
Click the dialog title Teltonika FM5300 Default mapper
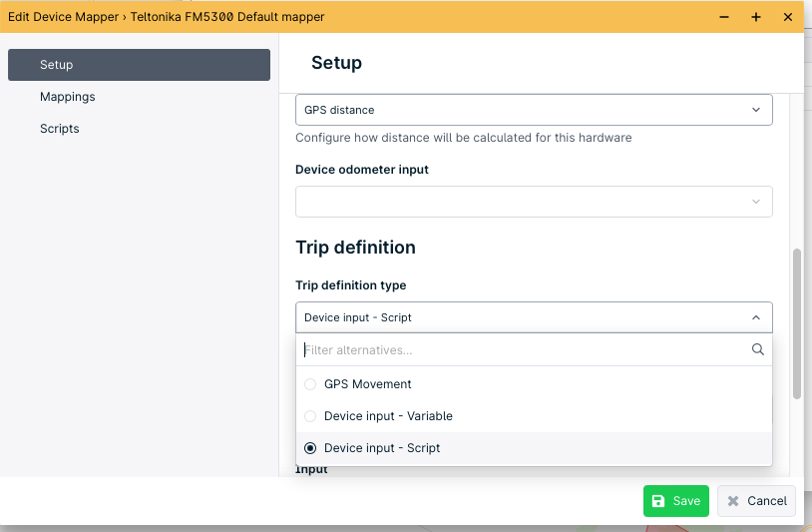coord(227,17)
